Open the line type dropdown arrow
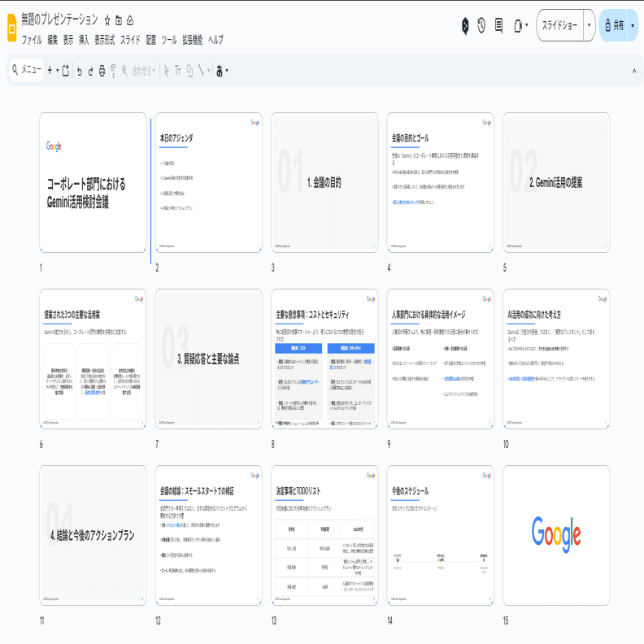Image resolution: width=644 pixels, height=644 pixels. (209, 71)
